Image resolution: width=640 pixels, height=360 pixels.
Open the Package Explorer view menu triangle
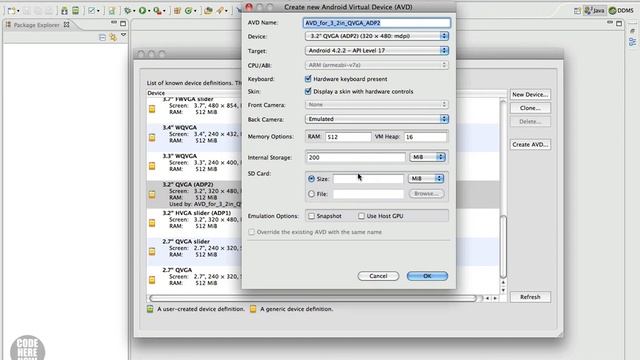click(x=123, y=36)
